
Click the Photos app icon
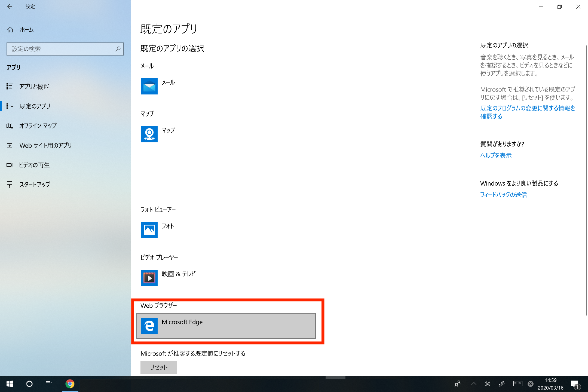[149, 230]
